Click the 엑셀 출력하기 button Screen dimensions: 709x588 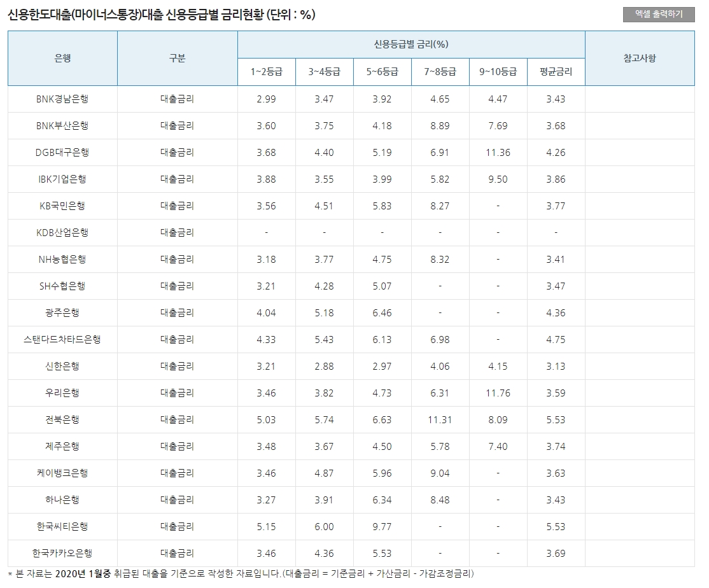(658, 15)
